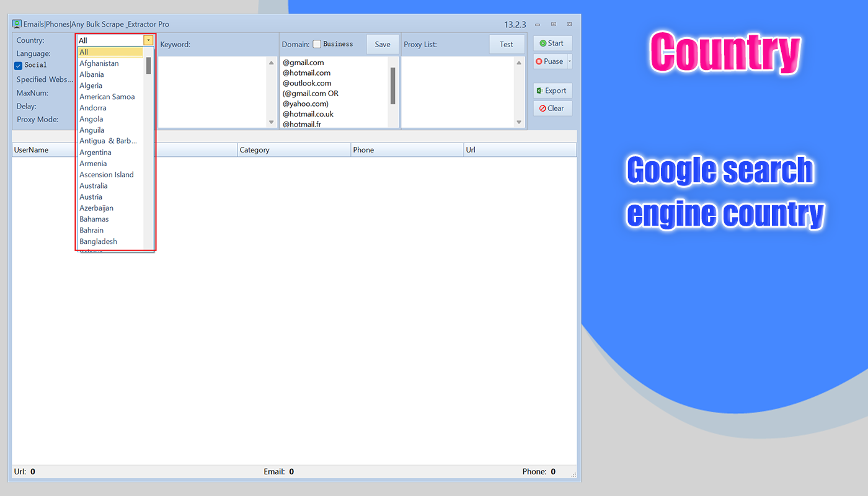868x496 pixels.
Task: Start the extraction with the Start button
Action: [x=552, y=43]
